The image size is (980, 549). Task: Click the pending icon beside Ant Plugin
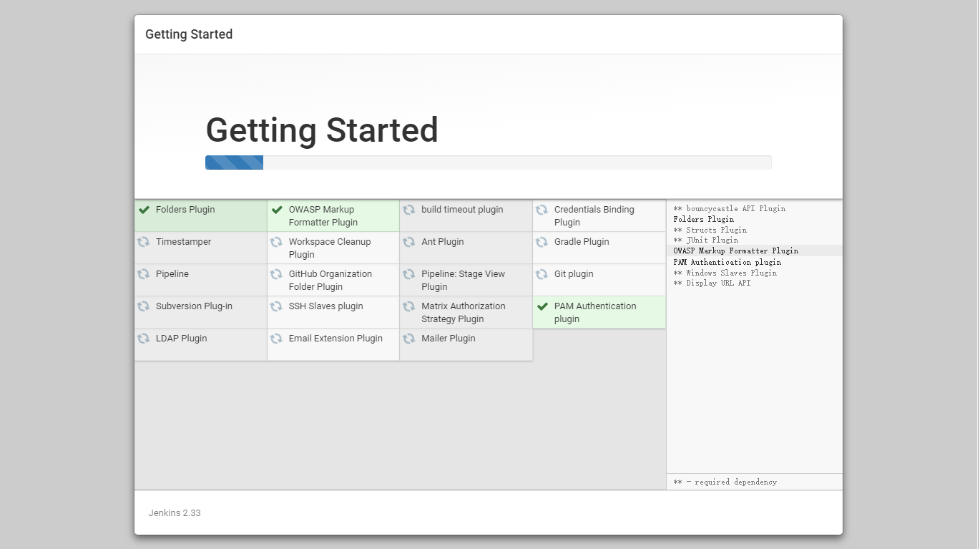click(x=409, y=242)
